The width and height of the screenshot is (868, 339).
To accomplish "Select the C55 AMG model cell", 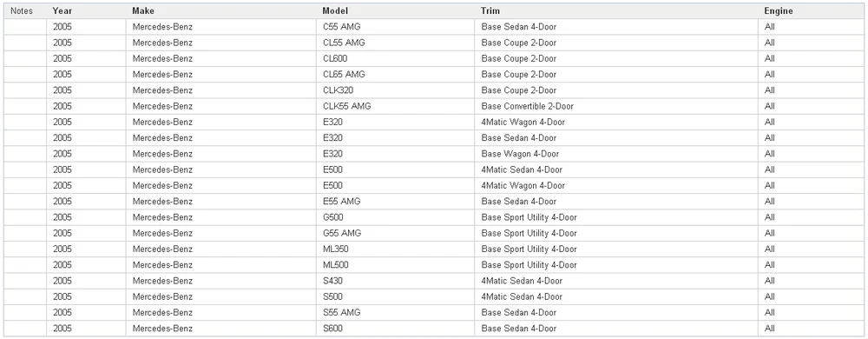I will 395,27.
